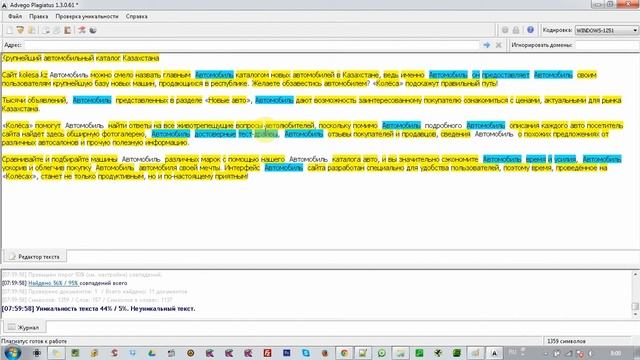Image resolution: width=640 pixels, height=360 pixels.
Task: Click the blank-page New document toolbar icon
Action: [9, 30]
